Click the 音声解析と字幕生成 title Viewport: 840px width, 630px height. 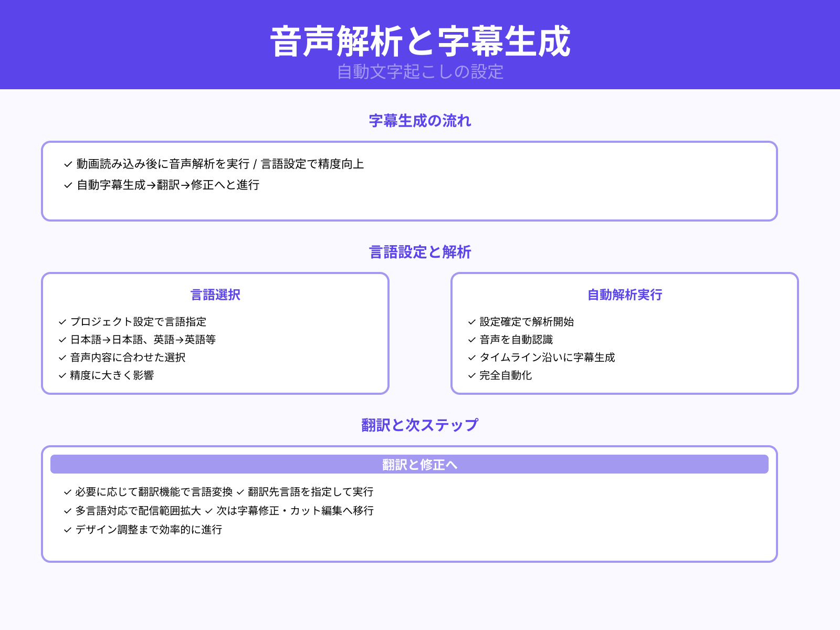[420, 40]
